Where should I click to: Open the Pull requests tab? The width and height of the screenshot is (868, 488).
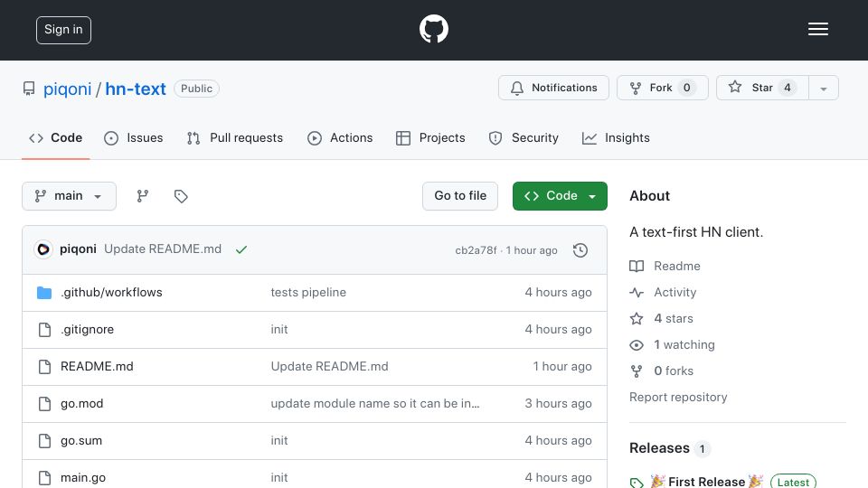coord(235,137)
